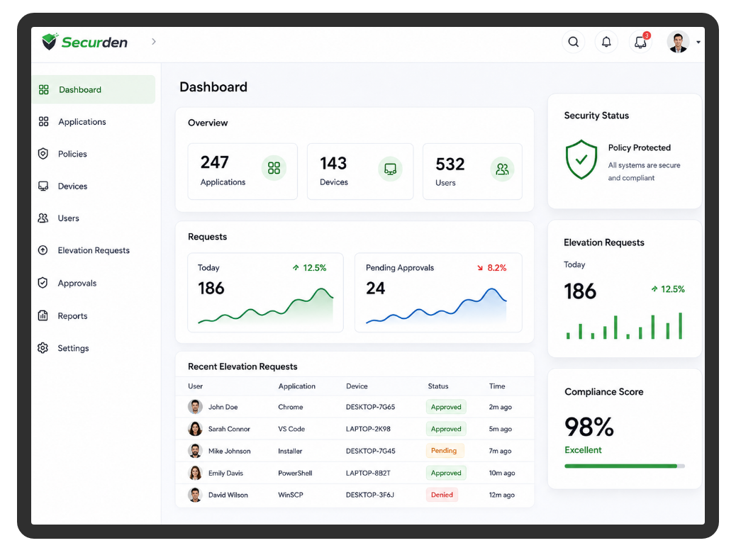Click the Dashboard grid icon in sidebar
This screenshot has width=736, height=560.
[x=44, y=89]
